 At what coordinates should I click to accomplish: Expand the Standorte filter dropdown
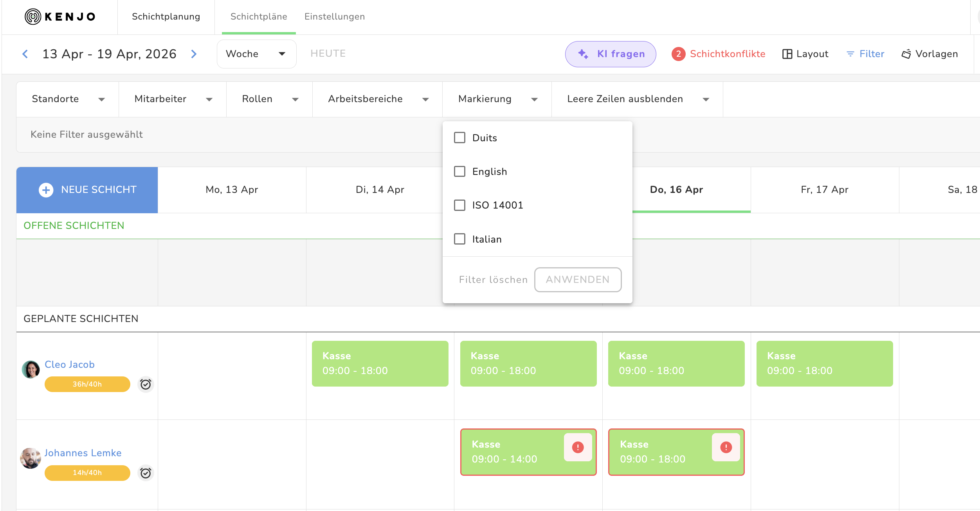point(67,99)
